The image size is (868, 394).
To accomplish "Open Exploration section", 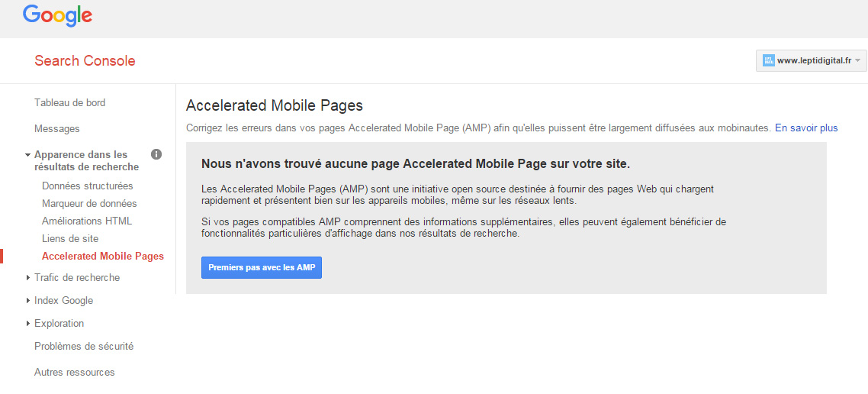I will coord(59,323).
